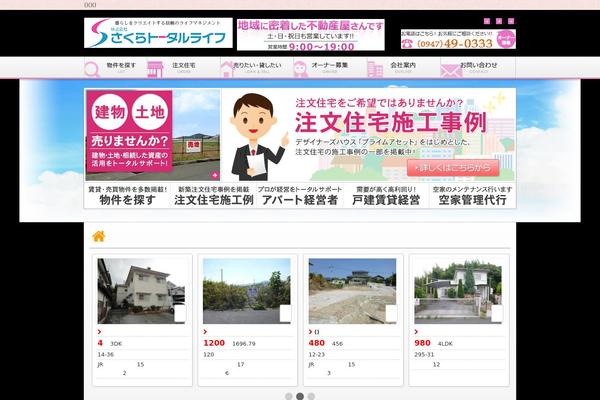Click the business hours 9:00～19:00 banner
This screenshot has width=600, height=400.
coord(311,34)
